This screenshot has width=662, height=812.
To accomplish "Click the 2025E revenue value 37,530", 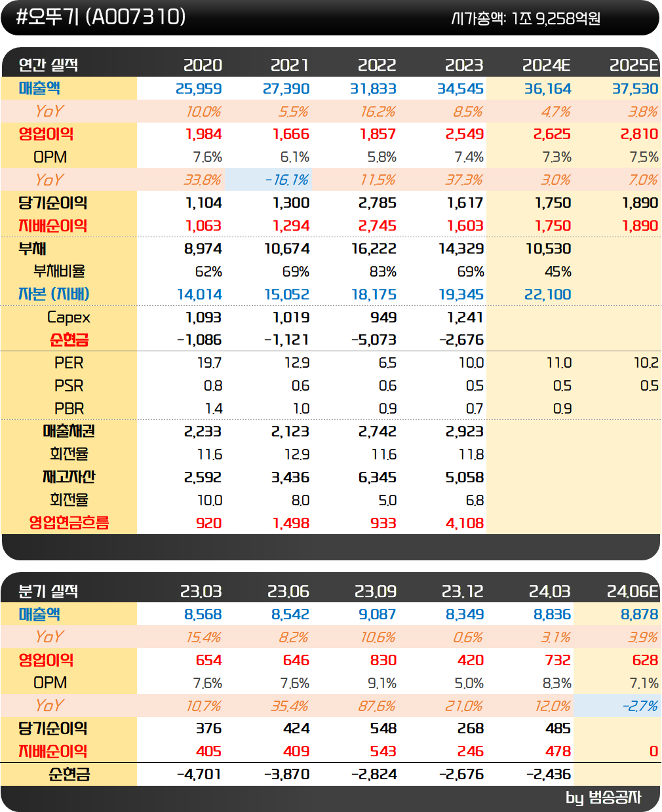I will pos(635,88).
